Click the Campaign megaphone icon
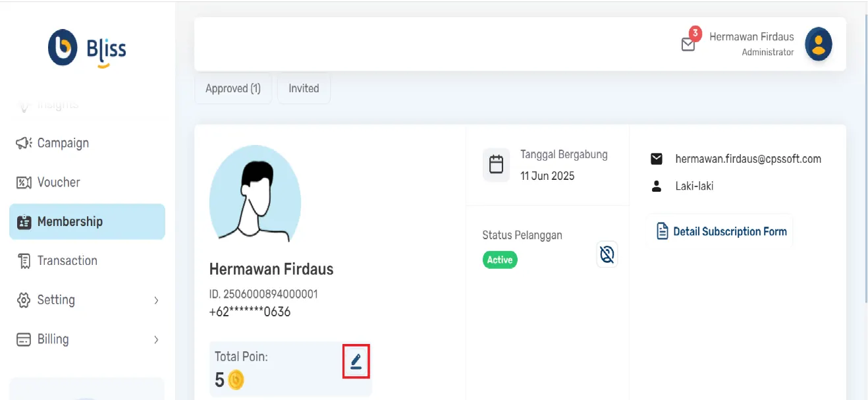The width and height of the screenshot is (868, 400). [x=24, y=143]
